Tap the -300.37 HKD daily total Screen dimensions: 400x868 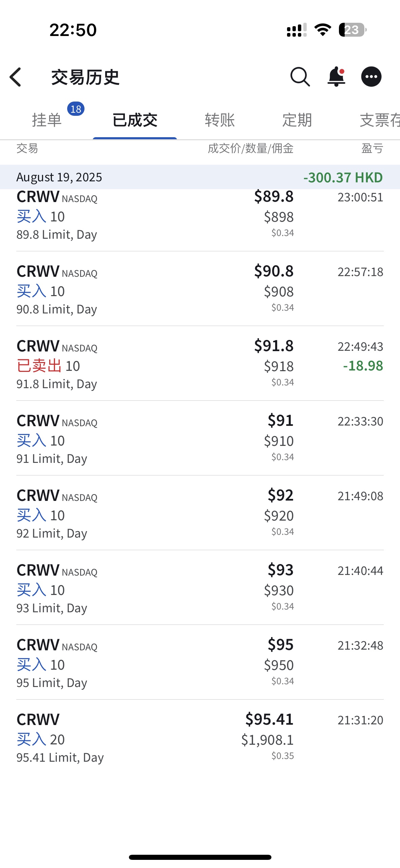pyautogui.click(x=343, y=177)
